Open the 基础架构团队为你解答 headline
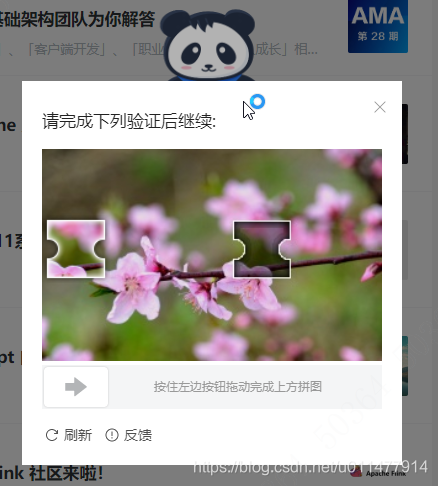The height and width of the screenshot is (486, 438). pyautogui.click(x=77, y=19)
